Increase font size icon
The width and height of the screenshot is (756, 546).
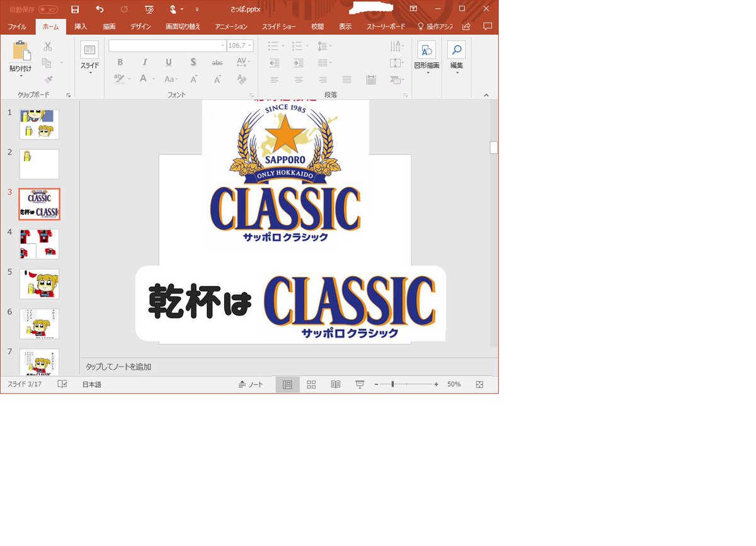point(194,79)
